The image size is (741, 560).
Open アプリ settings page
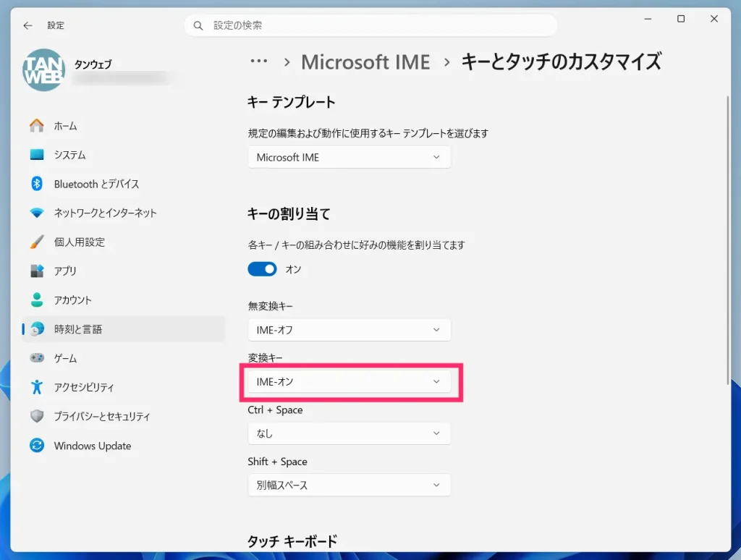[124, 271]
